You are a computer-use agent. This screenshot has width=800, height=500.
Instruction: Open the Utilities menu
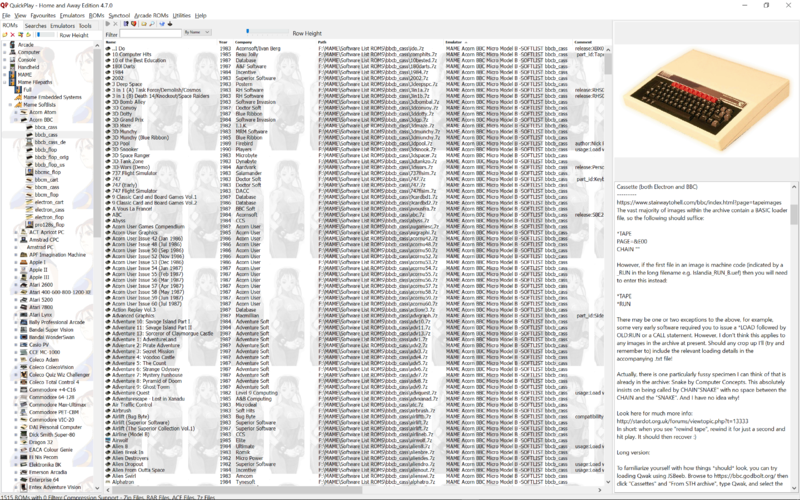tap(181, 15)
